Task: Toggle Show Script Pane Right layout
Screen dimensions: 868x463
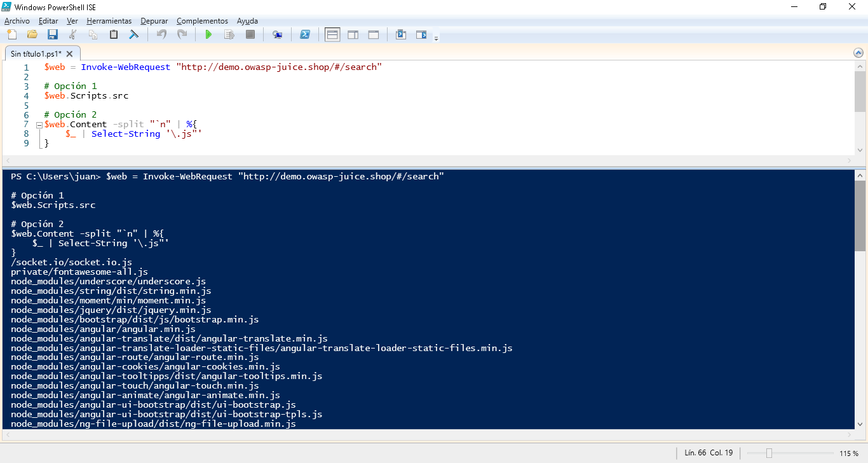Action: click(353, 34)
